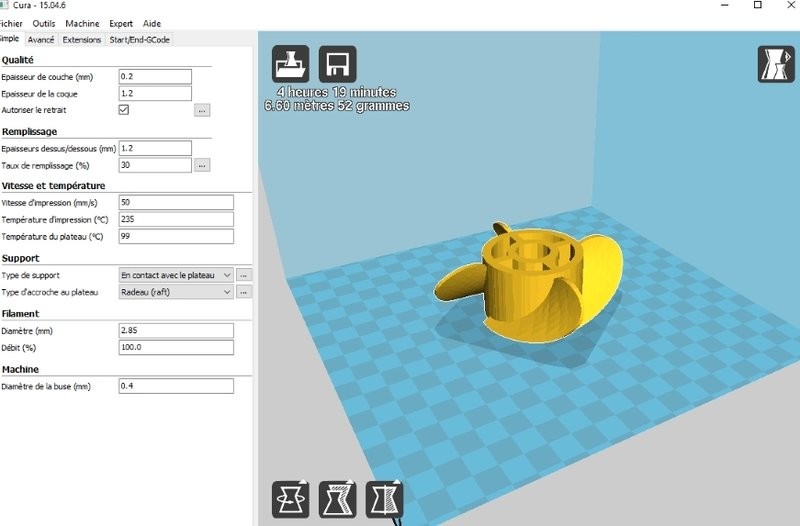
Task: Click the Load model icon
Action: pos(291,64)
